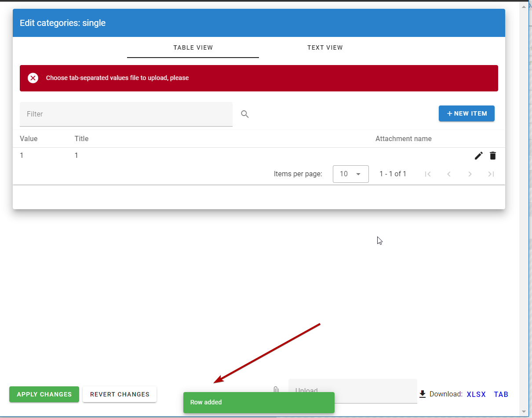Screen dimensions: 532x418
Task: Click the download icon before the Download links
Action: click(x=423, y=394)
